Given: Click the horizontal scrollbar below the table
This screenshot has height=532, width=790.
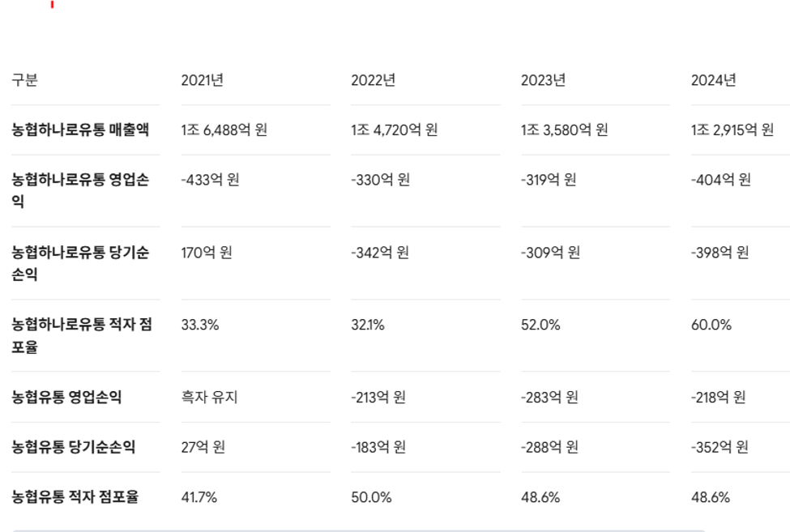Looking at the screenshot, I should click(359, 530).
